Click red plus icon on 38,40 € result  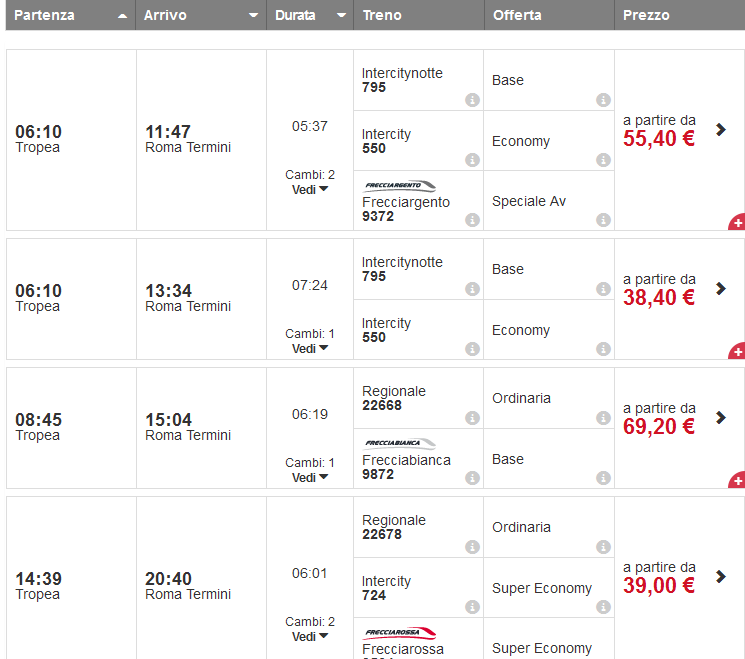737,351
